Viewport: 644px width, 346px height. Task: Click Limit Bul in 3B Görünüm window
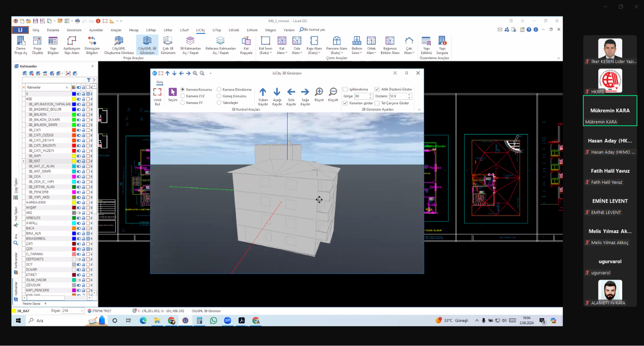158,96
